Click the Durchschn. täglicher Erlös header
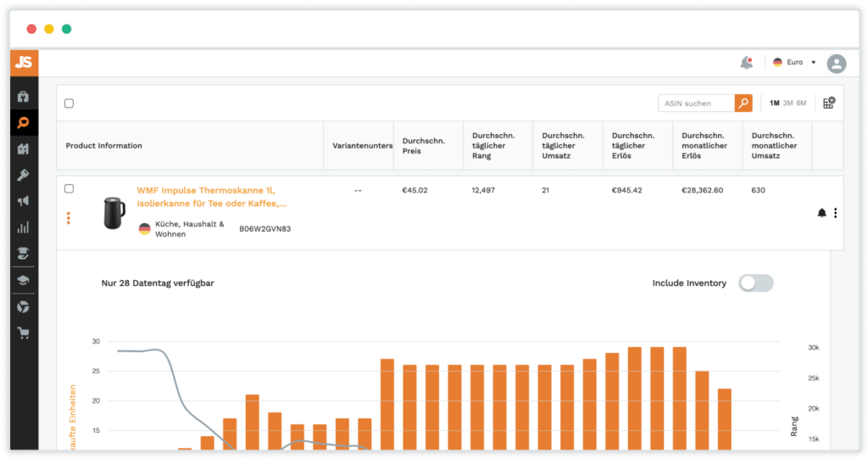The width and height of the screenshot is (868, 459). 632,146
